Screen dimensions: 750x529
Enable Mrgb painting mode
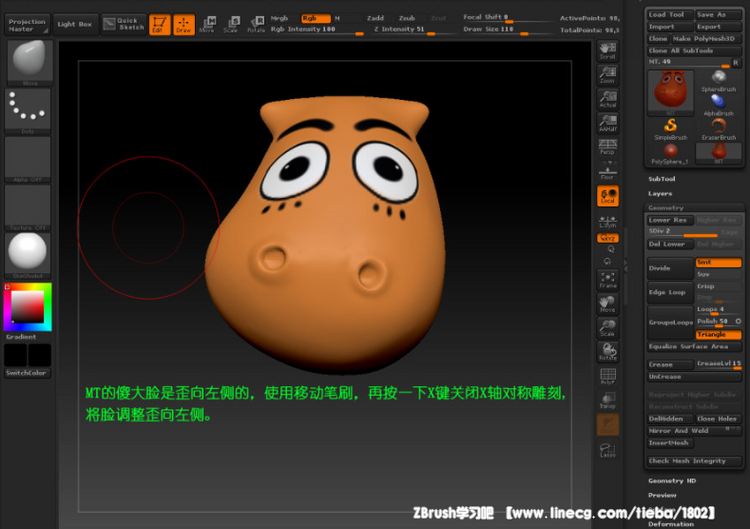coord(279,18)
